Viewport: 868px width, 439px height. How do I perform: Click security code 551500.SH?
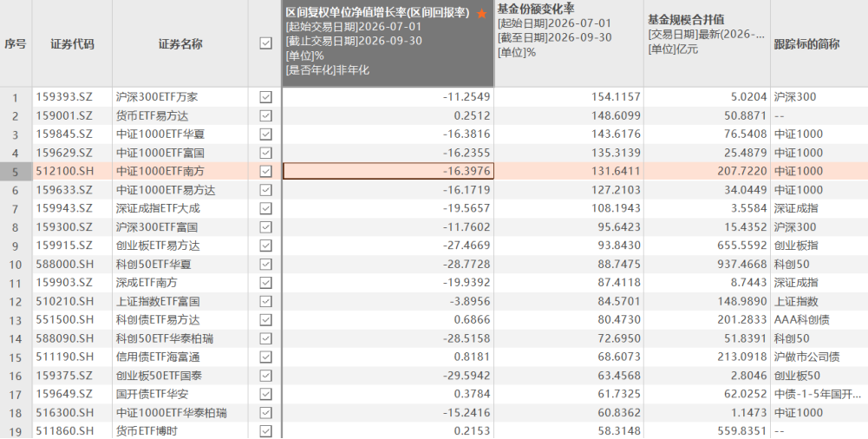(65, 320)
